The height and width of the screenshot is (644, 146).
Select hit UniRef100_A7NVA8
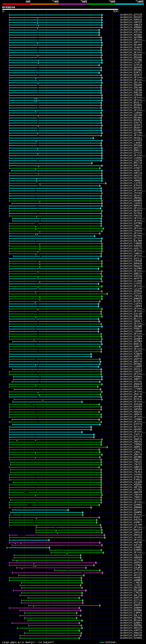coord(131,95)
